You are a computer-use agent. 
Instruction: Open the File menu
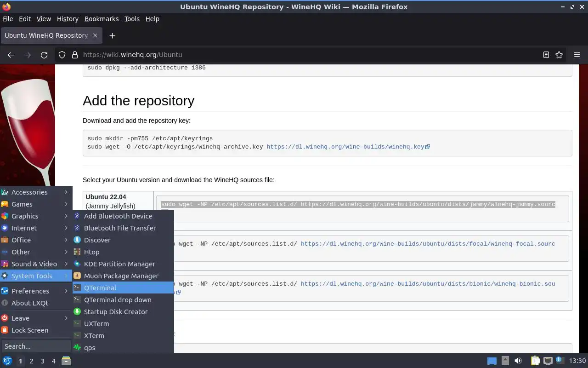tap(8, 19)
